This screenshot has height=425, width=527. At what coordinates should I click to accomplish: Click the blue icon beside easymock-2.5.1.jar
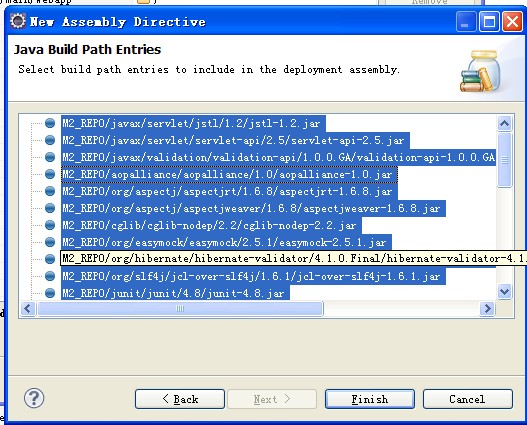pyautogui.click(x=50, y=242)
